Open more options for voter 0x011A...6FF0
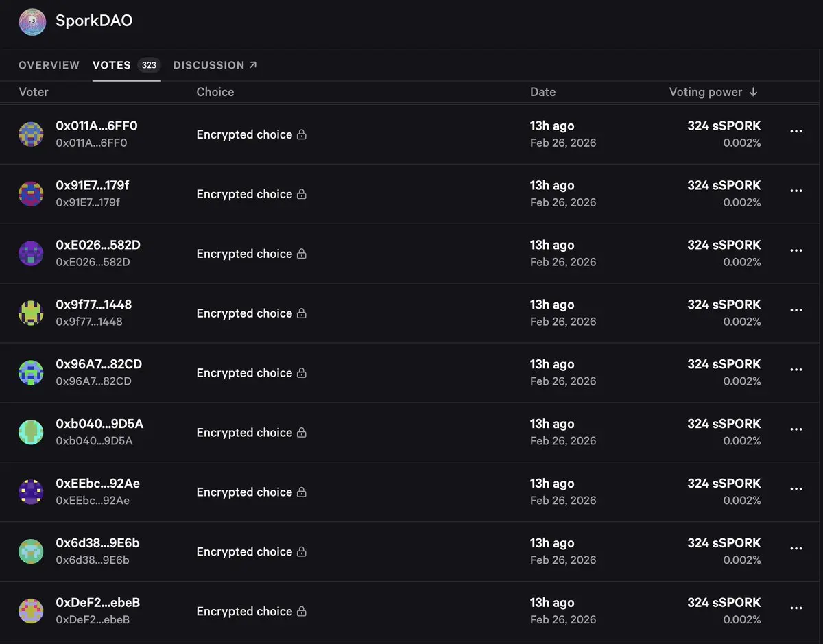823x644 pixels. pos(796,132)
